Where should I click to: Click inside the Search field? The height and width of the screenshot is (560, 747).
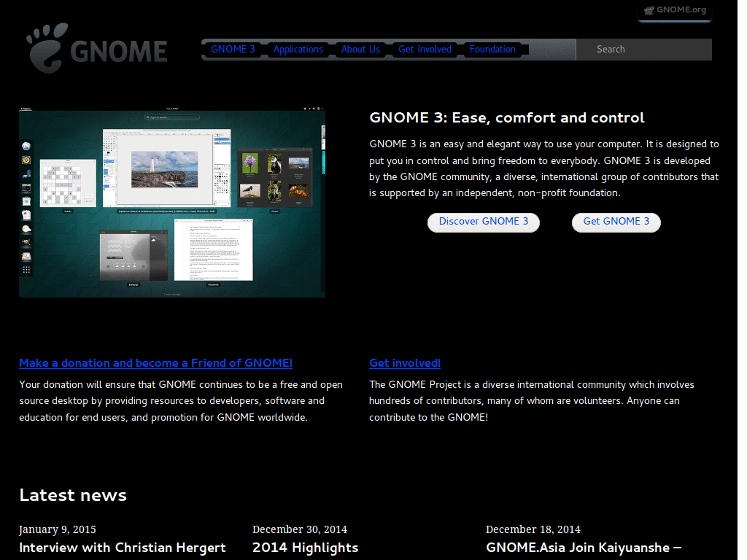point(643,49)
